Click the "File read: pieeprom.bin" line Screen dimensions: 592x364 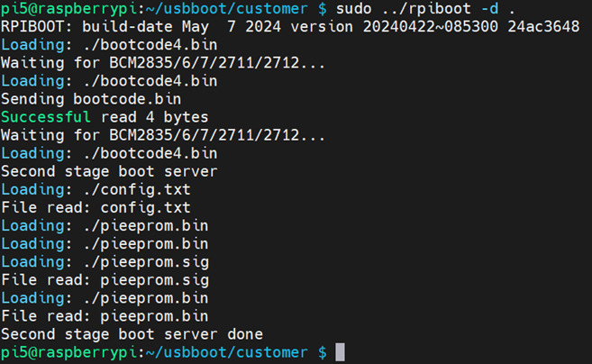pos(105,315)
